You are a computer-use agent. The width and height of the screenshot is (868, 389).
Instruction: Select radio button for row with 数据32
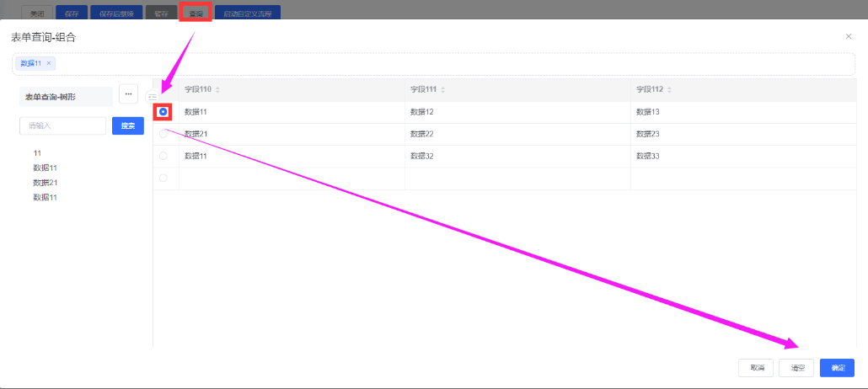click(x=163, y=156)
